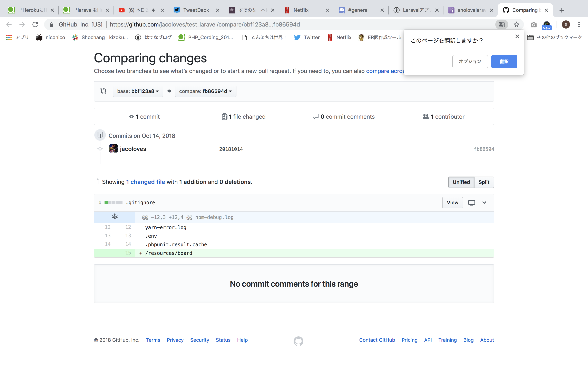Open the compare: fb86594d dropdown
Image resolution: width=588 pixels, height=367 pixels.
[x=205, y=91]
